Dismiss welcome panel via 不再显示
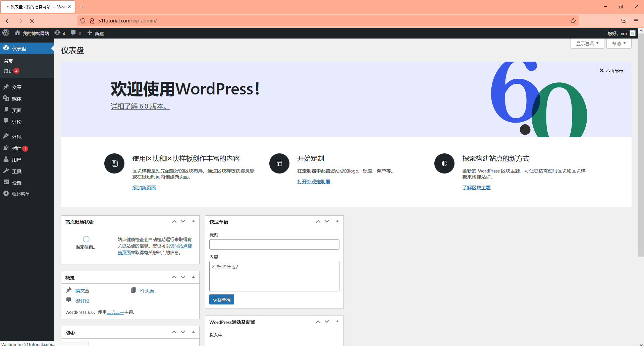Image resolution: width=644 pixels, height=346 pixels. tap(611, 71)
